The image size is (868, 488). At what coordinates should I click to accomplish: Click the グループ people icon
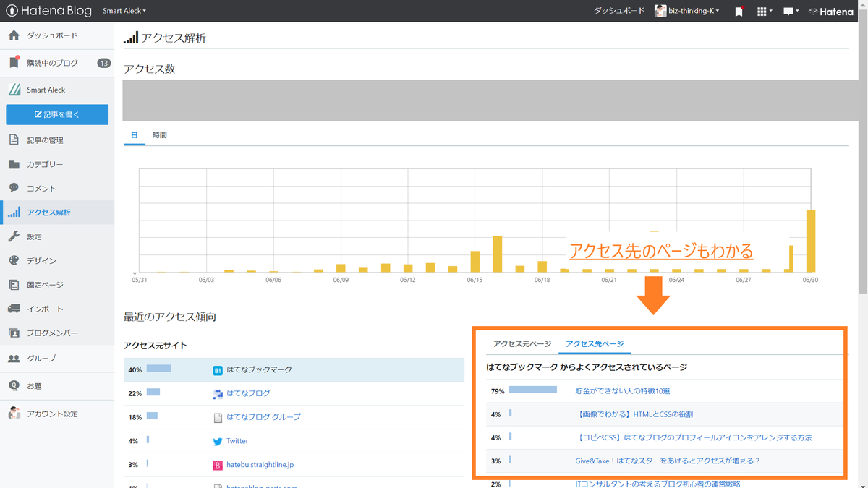click(x=14, y=358)
